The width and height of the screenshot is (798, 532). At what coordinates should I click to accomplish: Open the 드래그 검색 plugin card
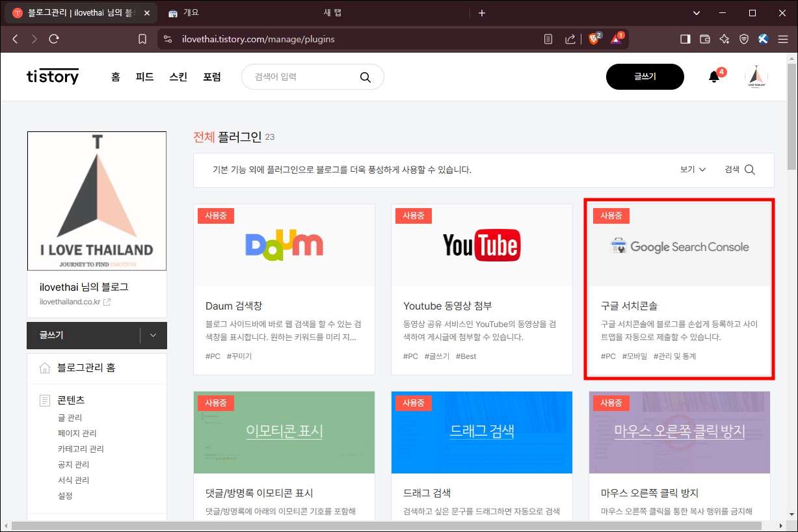[x=482, y=456]
